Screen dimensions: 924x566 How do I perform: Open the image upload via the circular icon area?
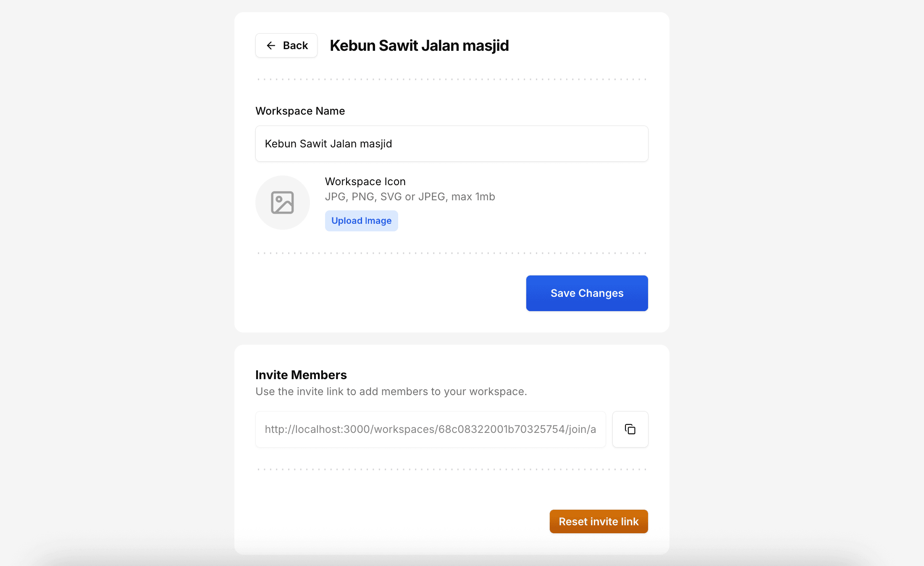(x=283, y=202)
